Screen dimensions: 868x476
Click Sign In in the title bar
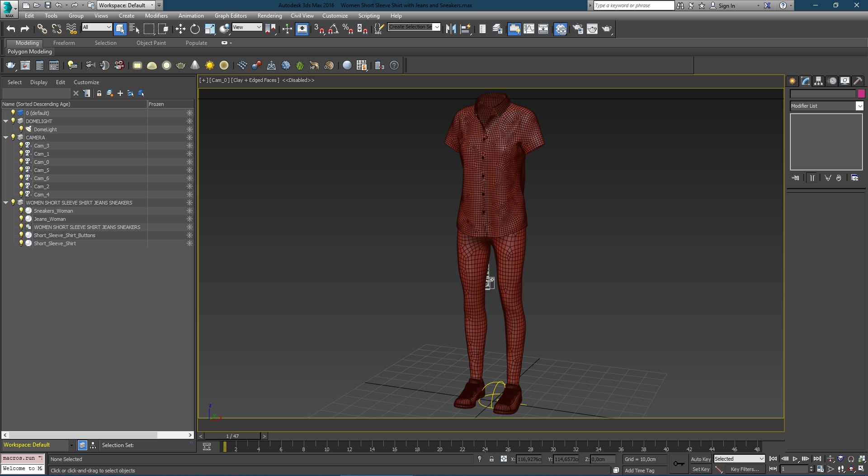click(726, 5)
